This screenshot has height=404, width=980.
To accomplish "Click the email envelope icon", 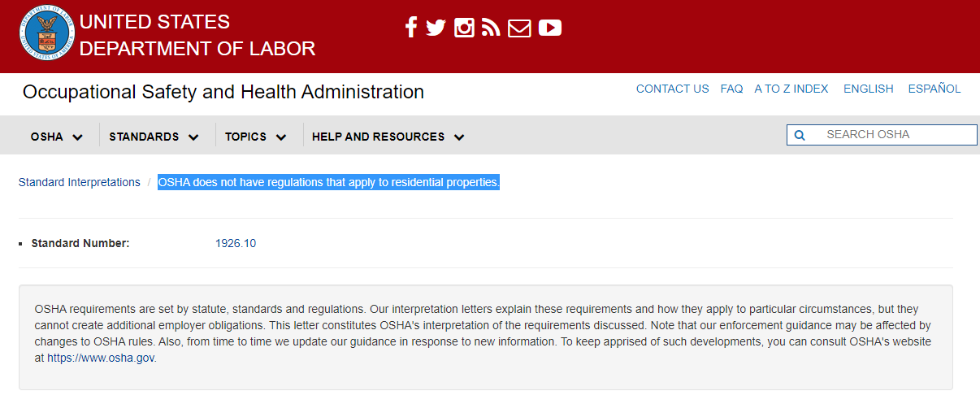I will pos(519,28).
